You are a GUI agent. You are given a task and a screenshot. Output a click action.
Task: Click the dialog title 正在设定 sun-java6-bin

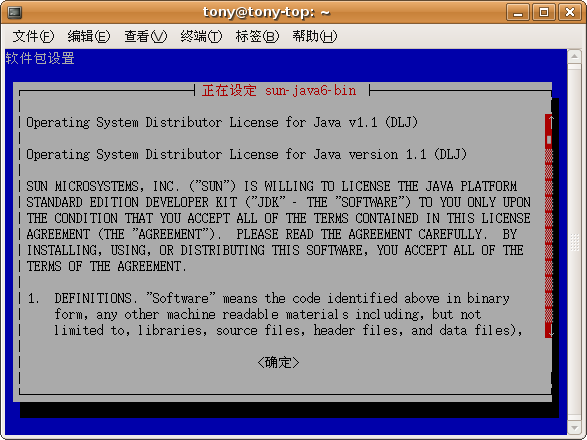click(x=279, y=90)
